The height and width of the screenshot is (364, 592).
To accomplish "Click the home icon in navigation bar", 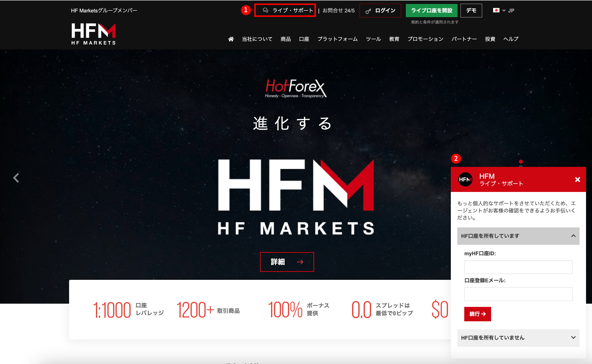I will coord(231,39).
